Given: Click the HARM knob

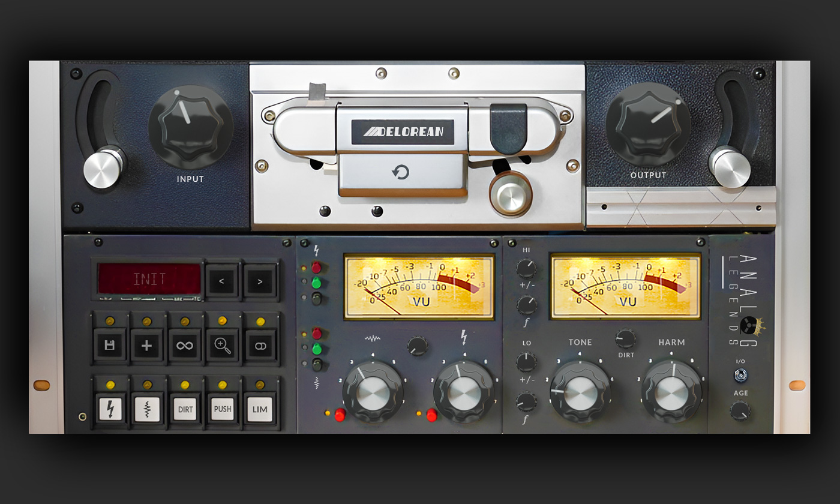Looking at the screenshot, I should (671, 393).
